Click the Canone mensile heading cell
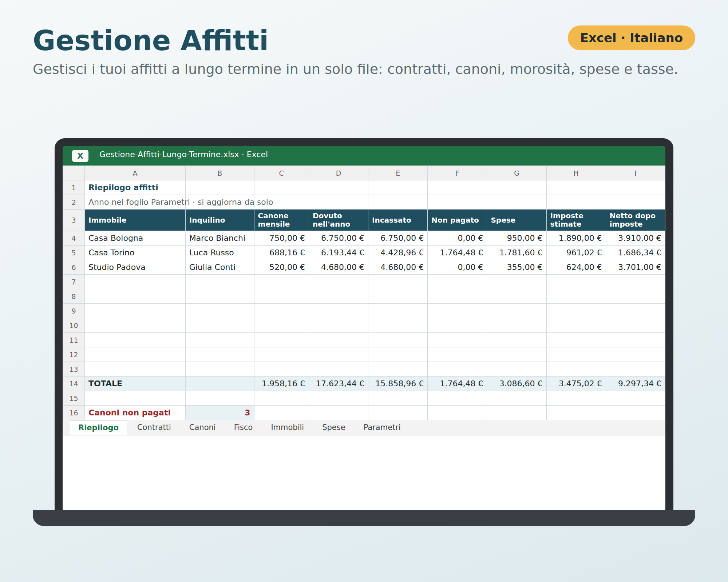Image resolution: width=728 pixels, height=582 pixels. pos(281,220)
